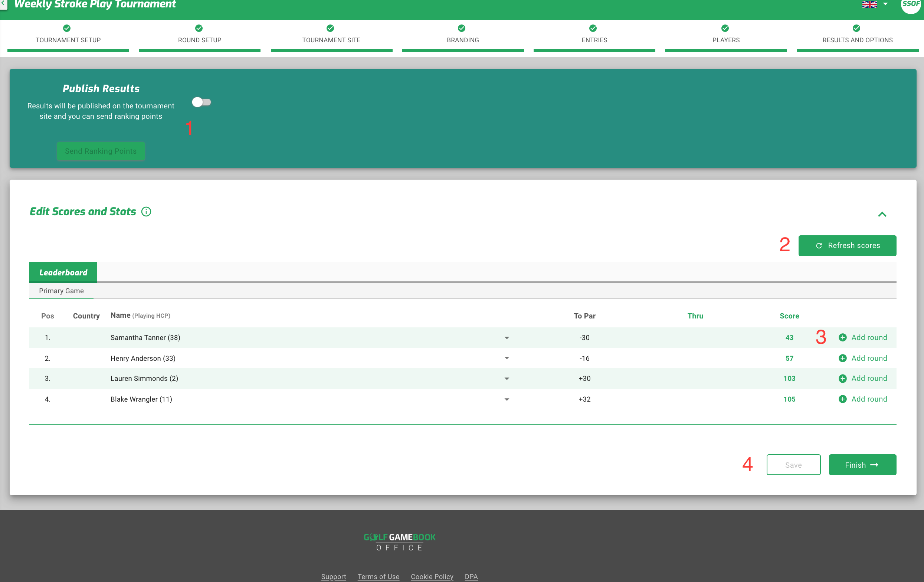Click Samantha Tanner's To Par value -30
The height and width of the screenshot is (582, 924).
[584, 337]
